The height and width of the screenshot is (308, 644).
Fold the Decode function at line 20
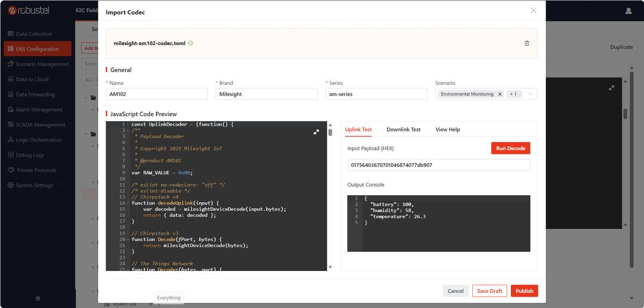click(x=127, y=239)
